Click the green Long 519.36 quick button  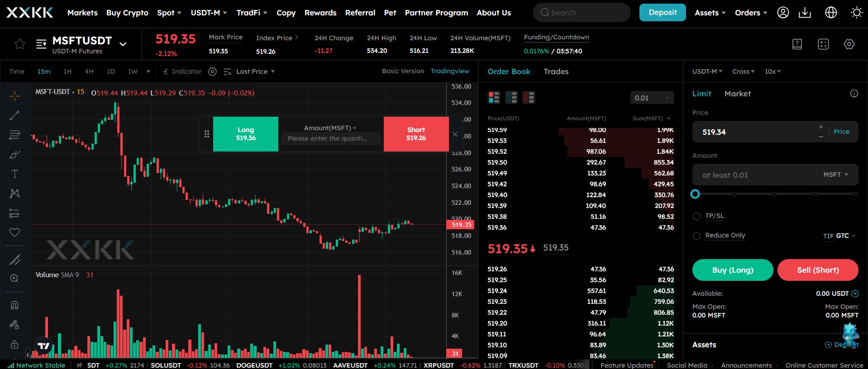pyautogui.click(x=246, y=134)
